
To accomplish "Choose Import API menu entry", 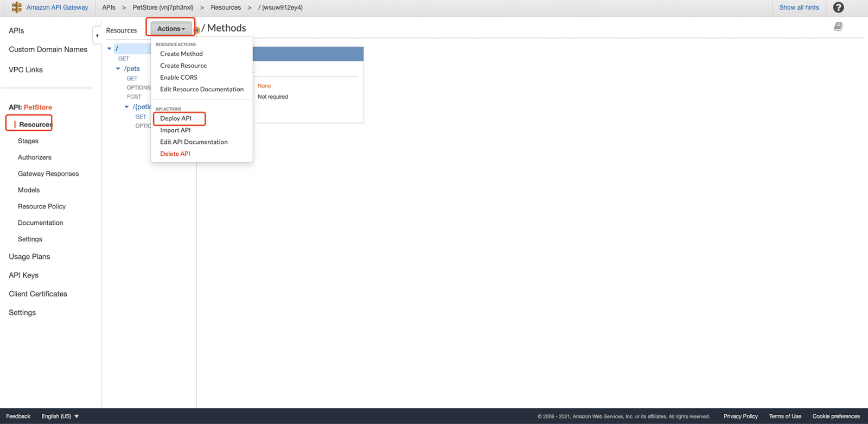I will pyautogui.click(x=175, y=130).
